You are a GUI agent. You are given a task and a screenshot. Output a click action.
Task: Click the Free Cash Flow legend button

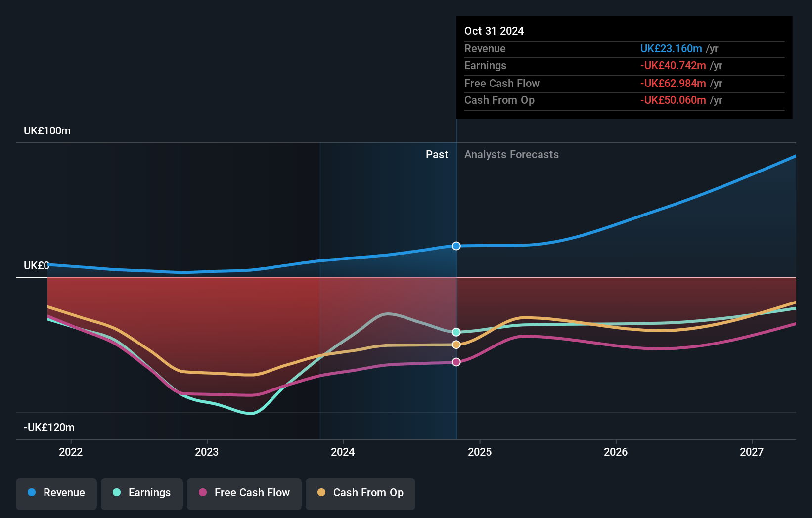(244, 493)
